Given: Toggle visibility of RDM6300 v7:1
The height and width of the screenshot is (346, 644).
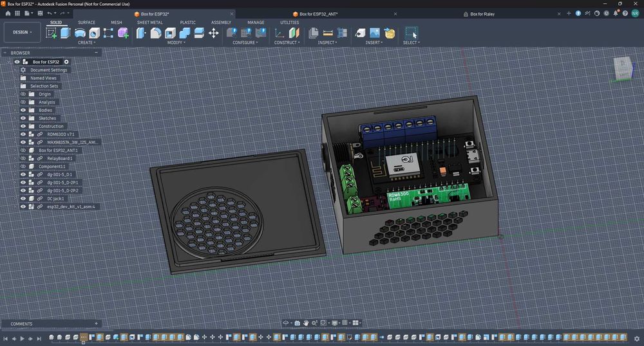Looking at the screenshot, I should coord(23,134).
